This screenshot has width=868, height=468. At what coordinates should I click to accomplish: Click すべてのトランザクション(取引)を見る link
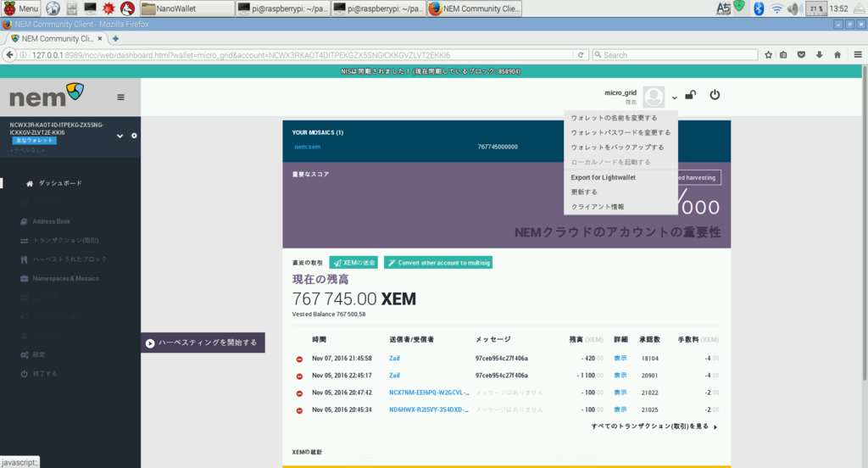(654, 426)
